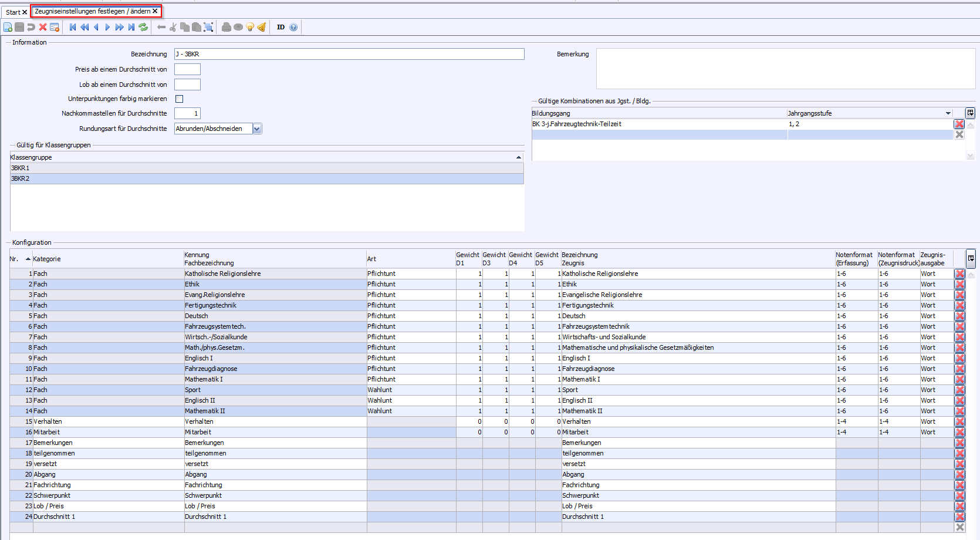Toggle Unterpunktungen farbig markieren checkbox
Viewport: 980px width, 540px height.
click(x=180, y=99)
